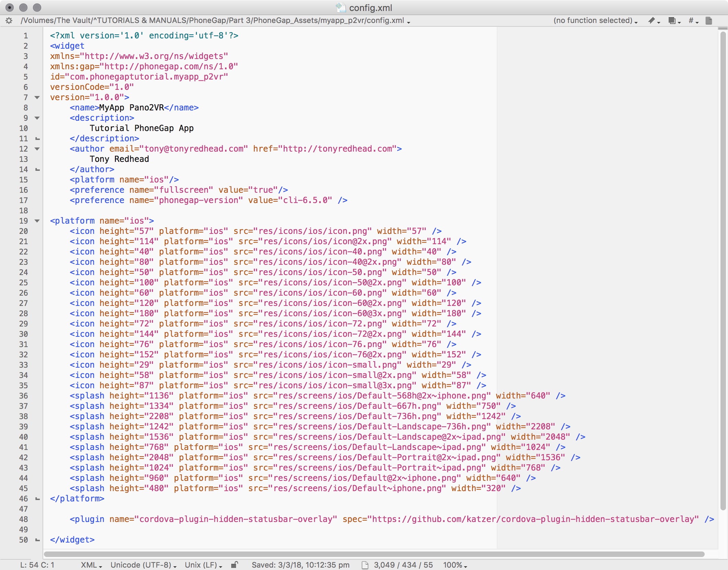Click the closing </platform> tag

77,499
